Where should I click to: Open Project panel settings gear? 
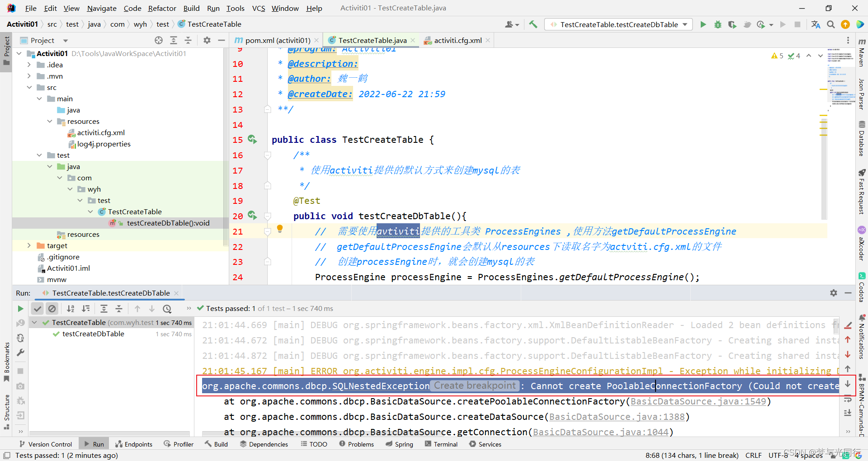pos(207,40)
